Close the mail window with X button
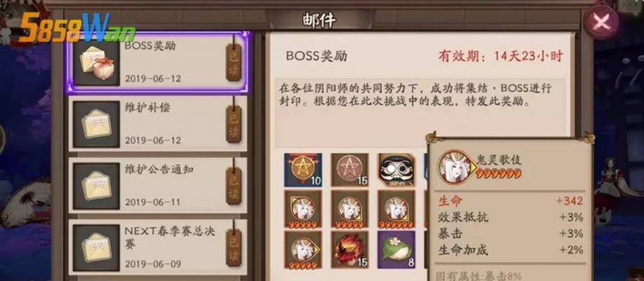Image resolution: width=644 pixels, height=281 pixels. point(601,22)
